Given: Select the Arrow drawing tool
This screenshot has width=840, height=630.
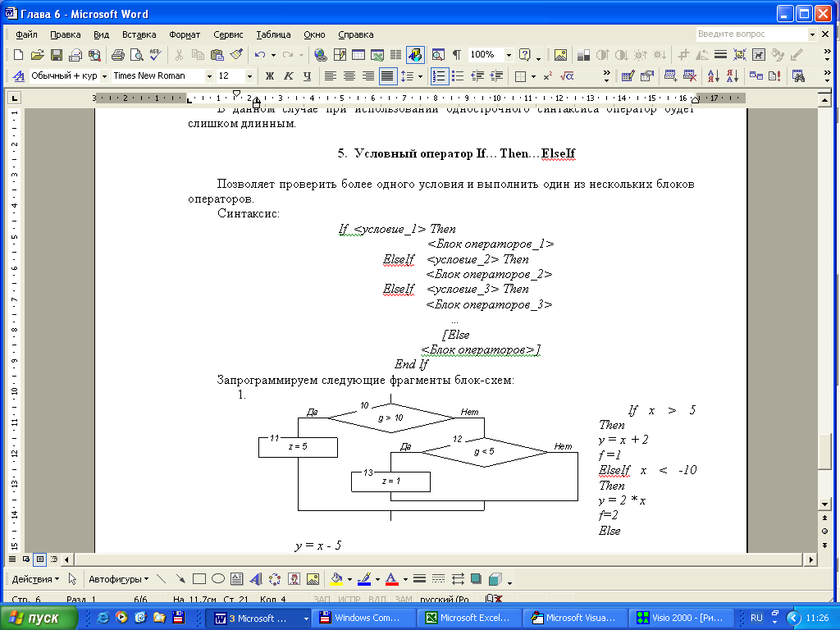Looking at the screenshot, I should click(x=180, y=579).
